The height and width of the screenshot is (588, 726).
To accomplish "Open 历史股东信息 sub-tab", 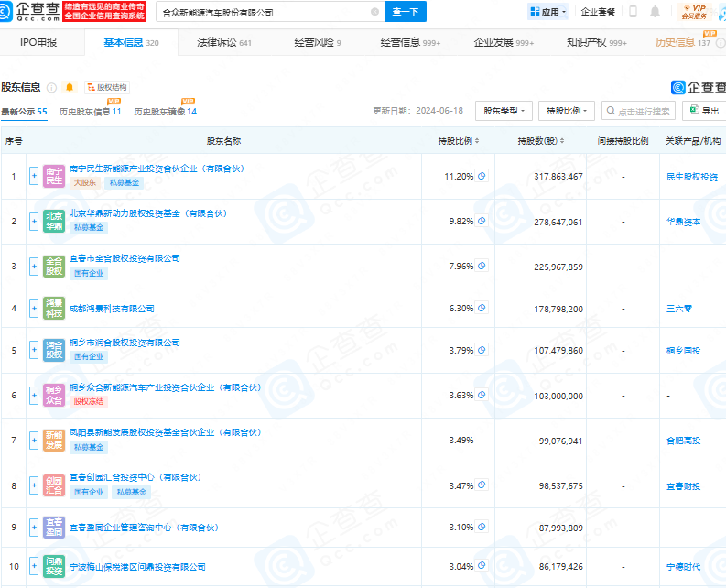I will pos(90,112).
